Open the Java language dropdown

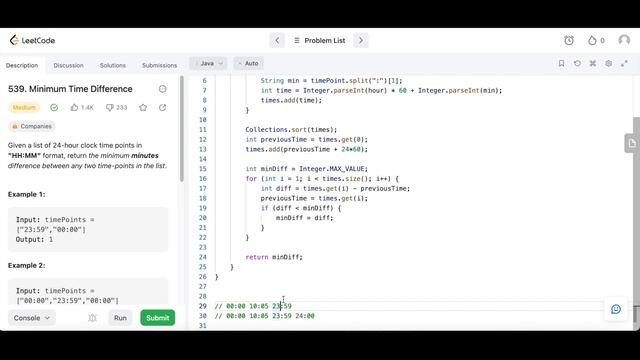click(208, 63)
